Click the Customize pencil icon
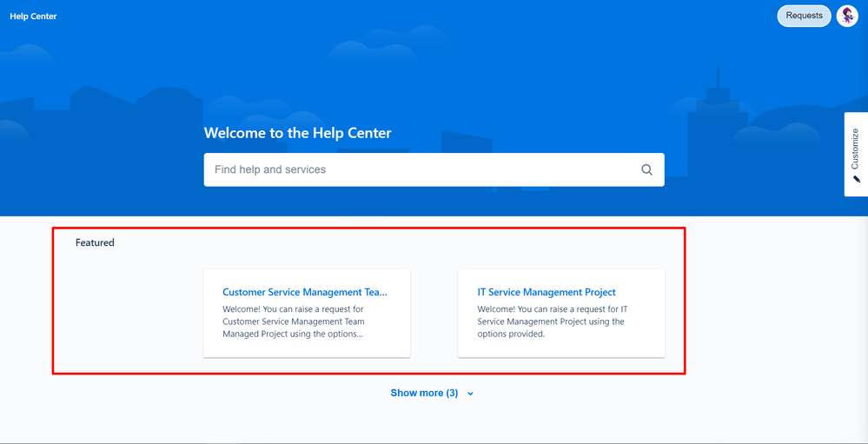The image size is (868, 444). coord(857,179)
